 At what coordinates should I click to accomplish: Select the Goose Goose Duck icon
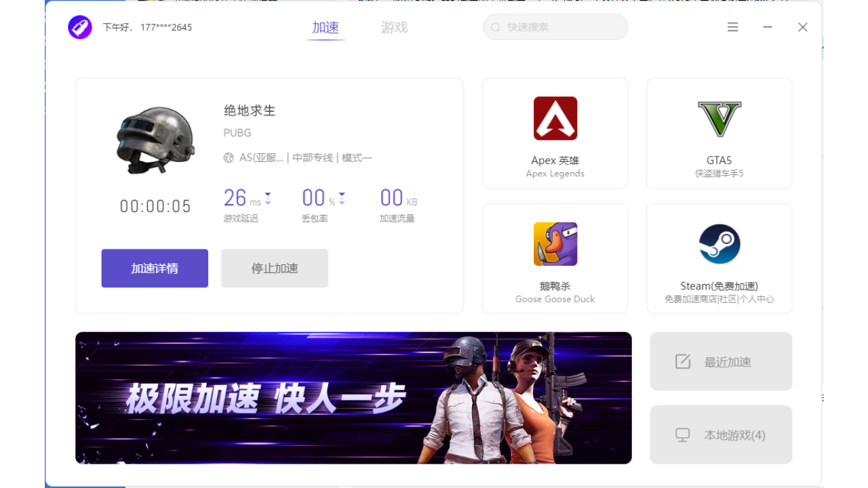point(555,244)
